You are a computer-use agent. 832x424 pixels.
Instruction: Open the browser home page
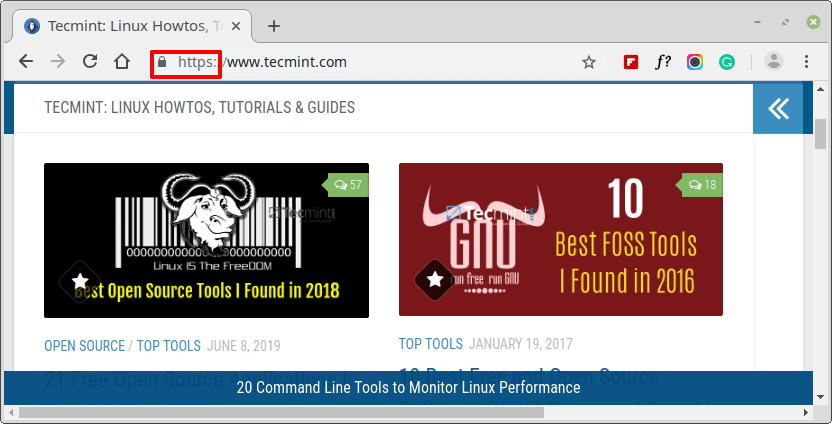(x=122, y=62)
